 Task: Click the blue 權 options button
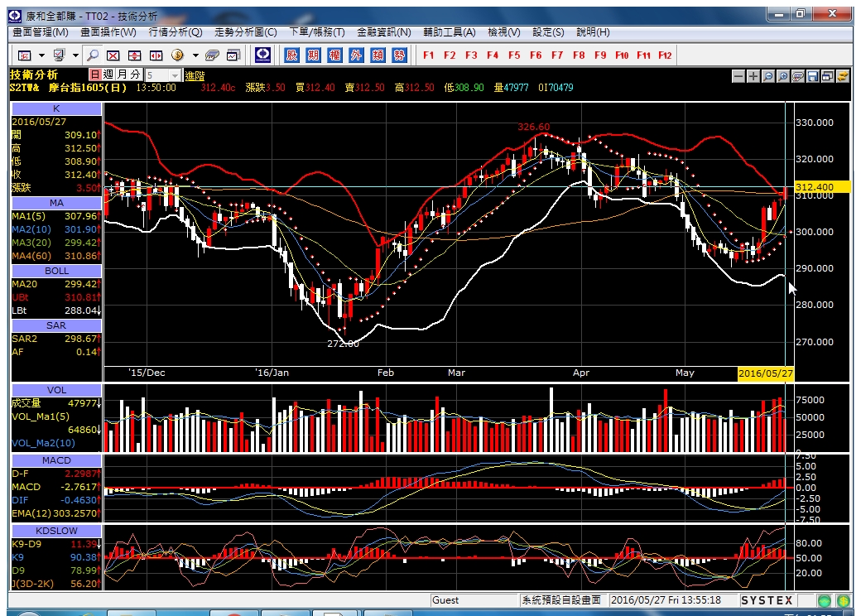click(x=334, y=55)
